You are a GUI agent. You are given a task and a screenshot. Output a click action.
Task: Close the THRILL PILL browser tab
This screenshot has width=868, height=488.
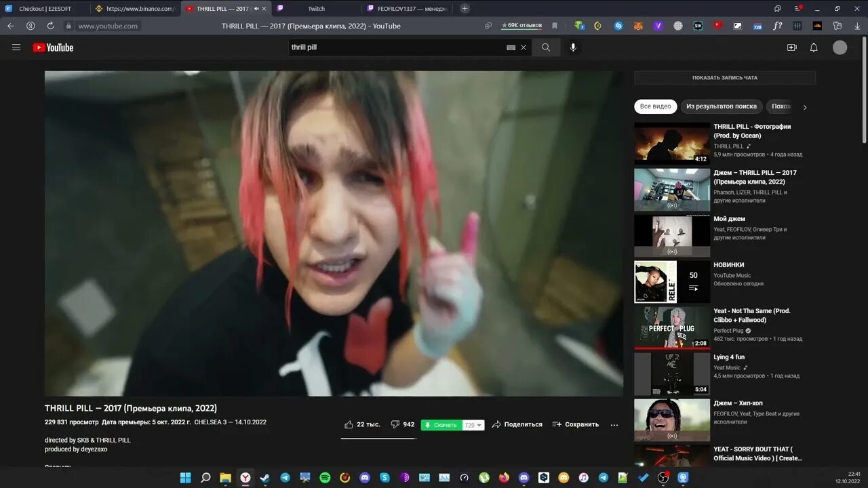point(264,9)
